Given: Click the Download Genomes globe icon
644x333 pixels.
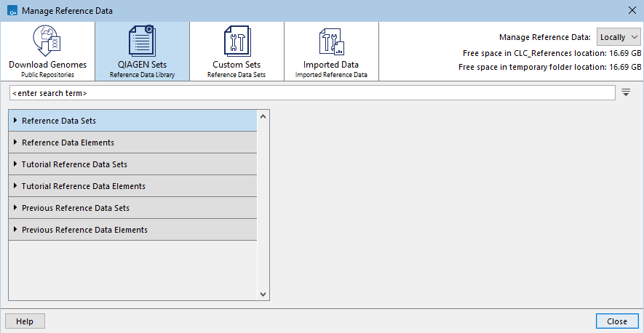Looking at the screenshot, I should [x=47, y=41].
